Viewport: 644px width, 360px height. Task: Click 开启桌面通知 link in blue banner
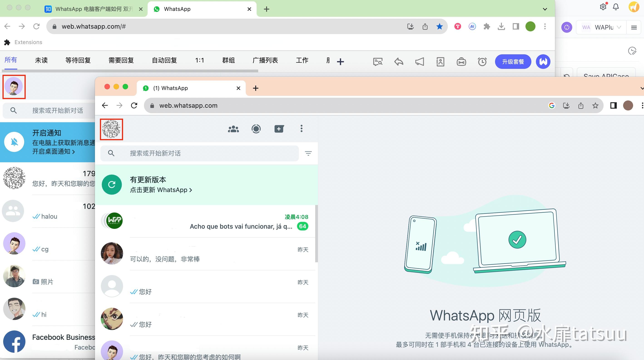(x=54, y=152)
